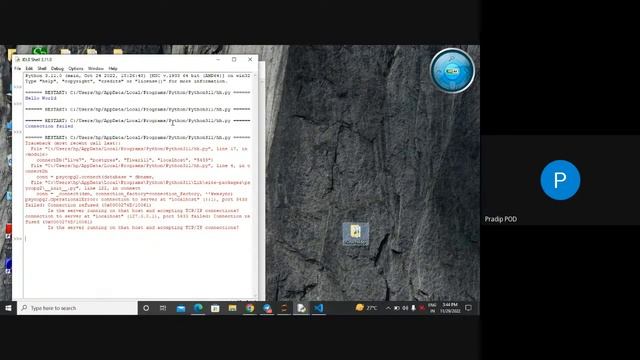The height and width of the screenshot is (360, 640).
Task: Show hidden system tray icons
Action: (x=388, y=308)
